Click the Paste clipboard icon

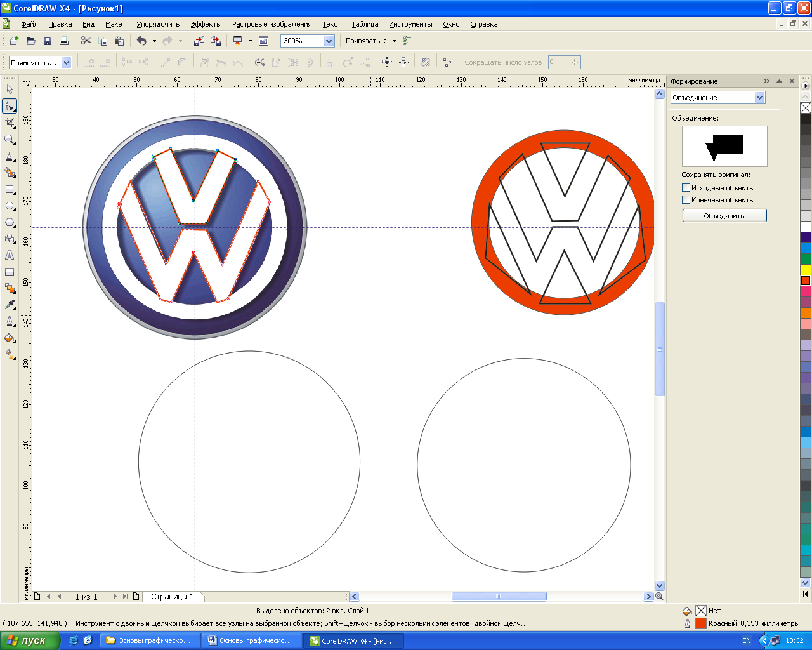(119, 41)
